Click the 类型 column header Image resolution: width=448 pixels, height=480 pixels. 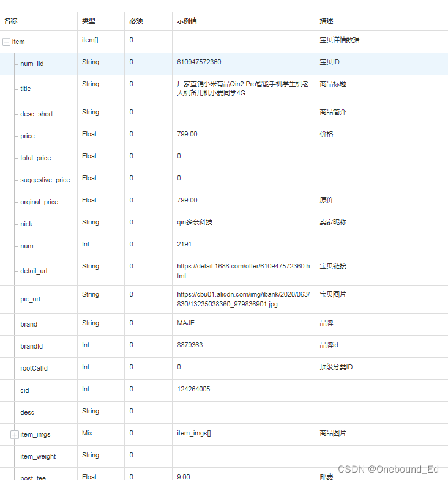click(x=89, y=21)
